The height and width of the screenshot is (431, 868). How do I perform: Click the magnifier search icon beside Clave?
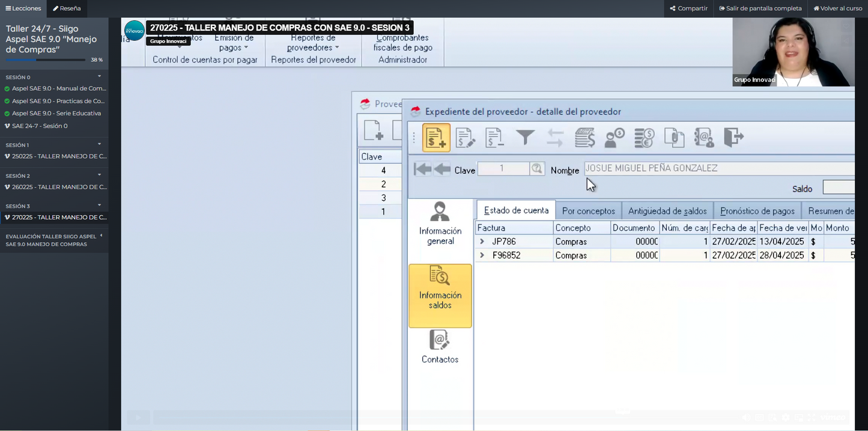[x=537, y=169]
